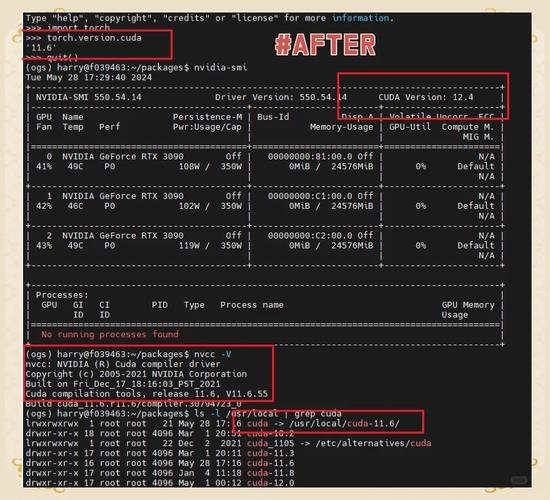
Task: Click the nvidia-smi command text
Action: pyautogui.click(x=220, y=67)
